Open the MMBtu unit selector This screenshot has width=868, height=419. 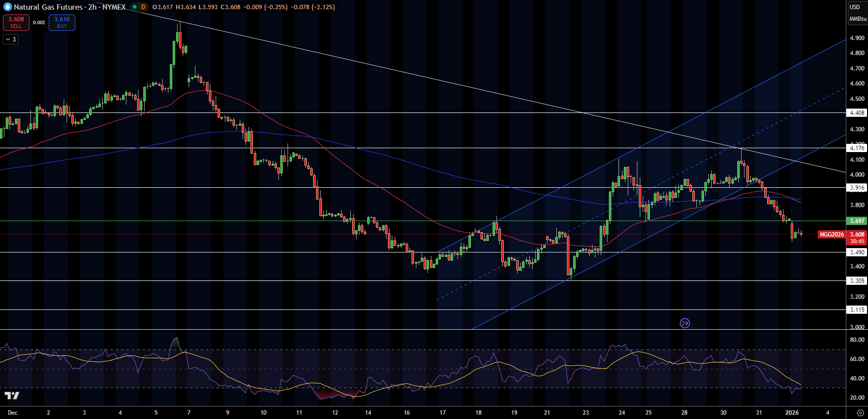tap(858, 19)
